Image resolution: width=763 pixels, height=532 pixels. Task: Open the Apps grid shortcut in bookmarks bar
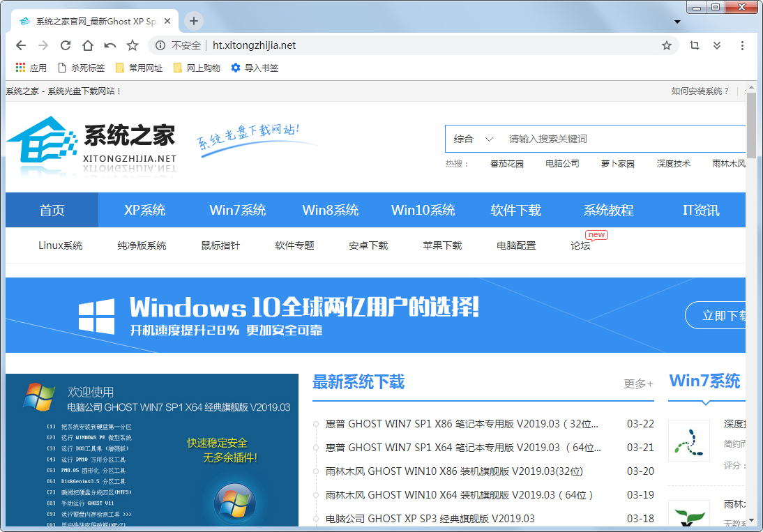point(31,68)
